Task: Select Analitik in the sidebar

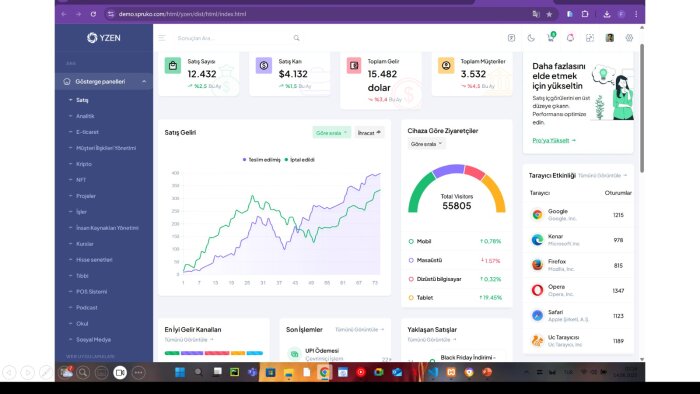Action: [85, 116]
